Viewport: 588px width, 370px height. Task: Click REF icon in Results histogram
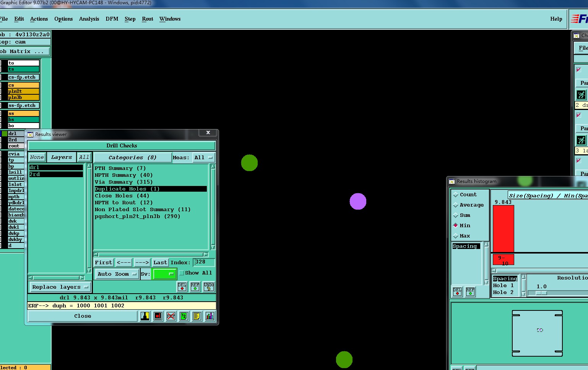coord(470,292)
